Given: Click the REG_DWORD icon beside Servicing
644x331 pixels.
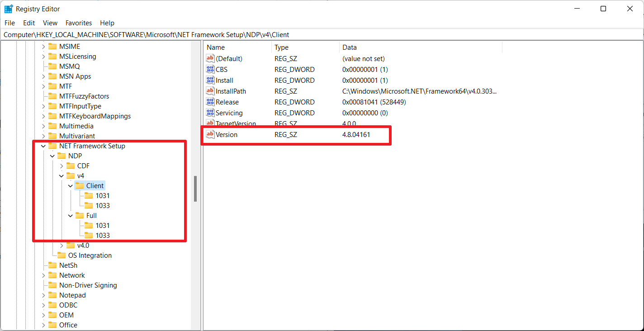Looking at the screenshot, I should [x=210, y=113].
